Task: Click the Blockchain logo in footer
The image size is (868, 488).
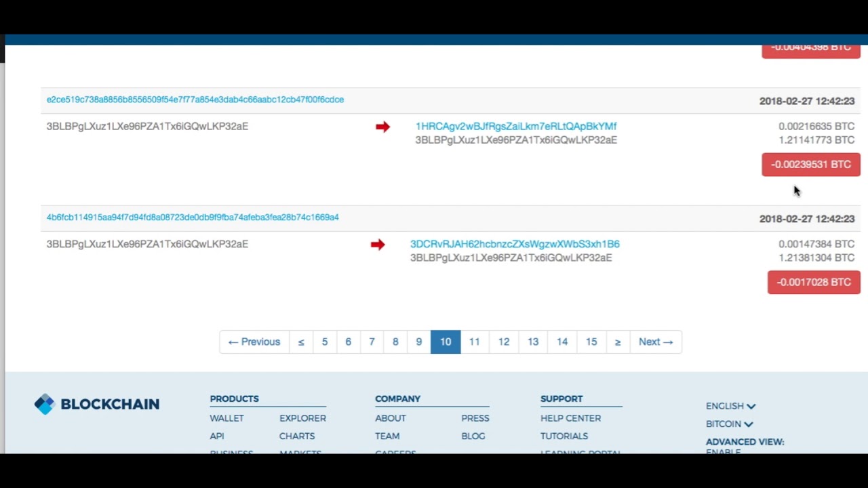Action: [x=97, y=404]
